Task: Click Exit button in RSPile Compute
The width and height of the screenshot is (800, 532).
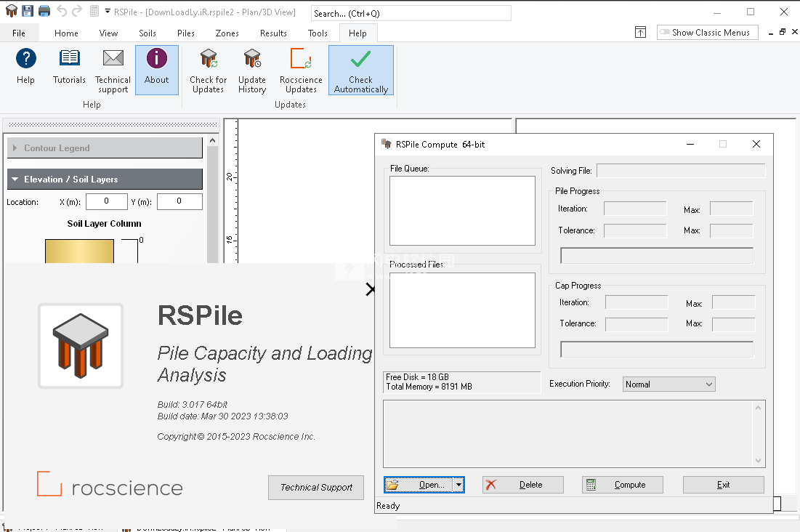Action: 724,485
